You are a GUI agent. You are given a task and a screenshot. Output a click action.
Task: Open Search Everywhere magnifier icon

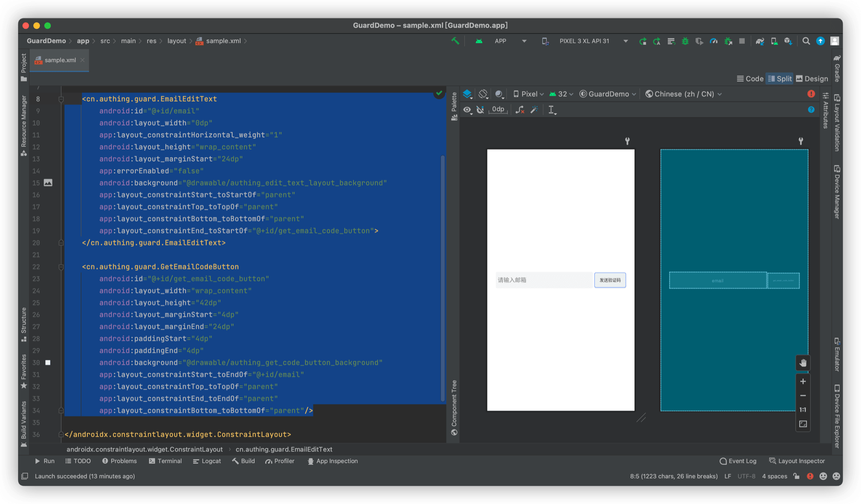point(806,41)
